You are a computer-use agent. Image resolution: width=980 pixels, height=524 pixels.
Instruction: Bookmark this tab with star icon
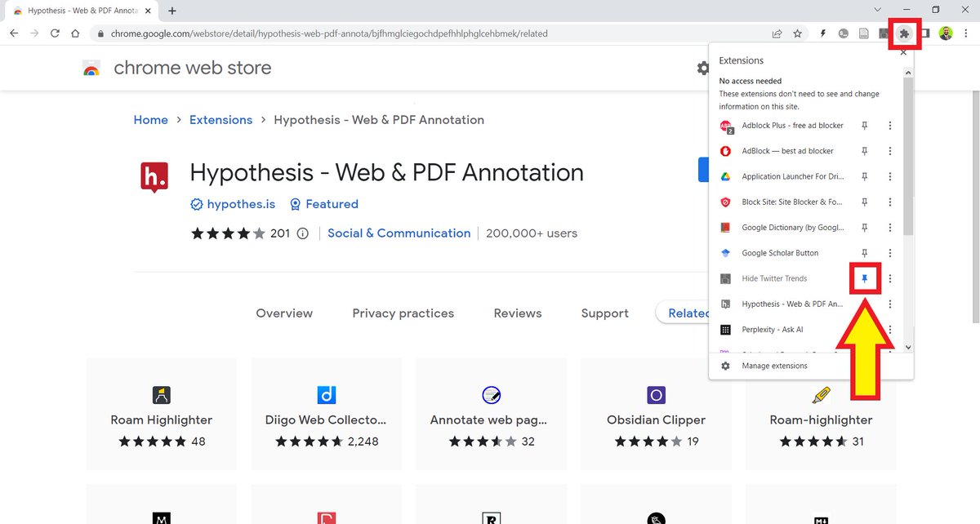point(797,33)
